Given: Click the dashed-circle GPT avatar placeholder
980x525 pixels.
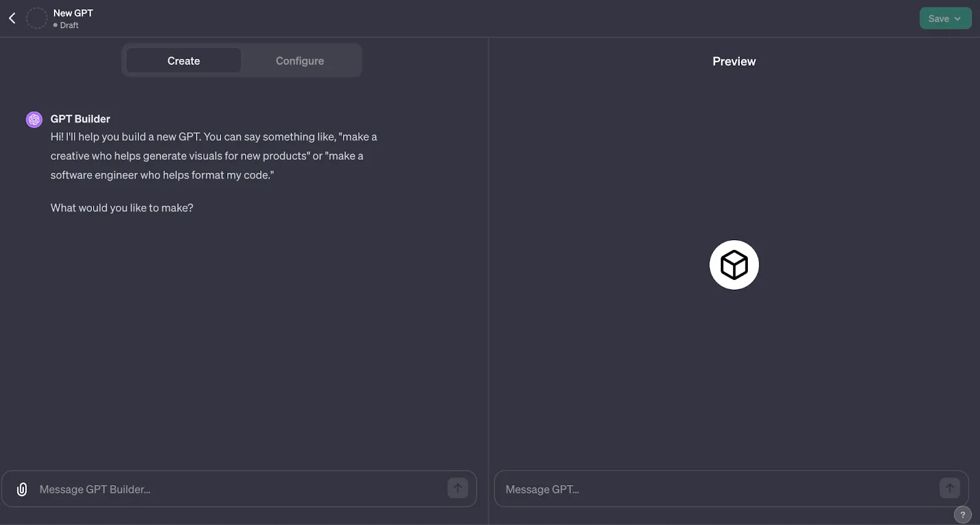Looking at the screenshot, I should coord(37,18).
